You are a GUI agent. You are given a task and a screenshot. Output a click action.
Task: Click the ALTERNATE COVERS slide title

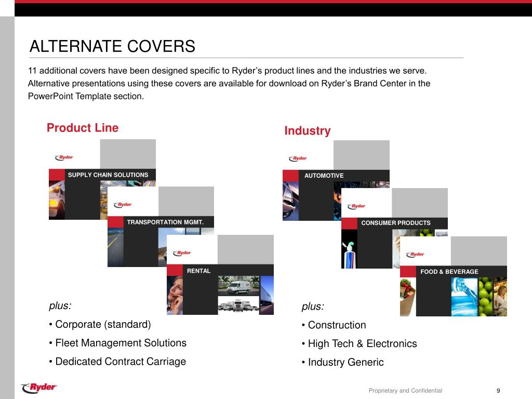coord(112,46)
